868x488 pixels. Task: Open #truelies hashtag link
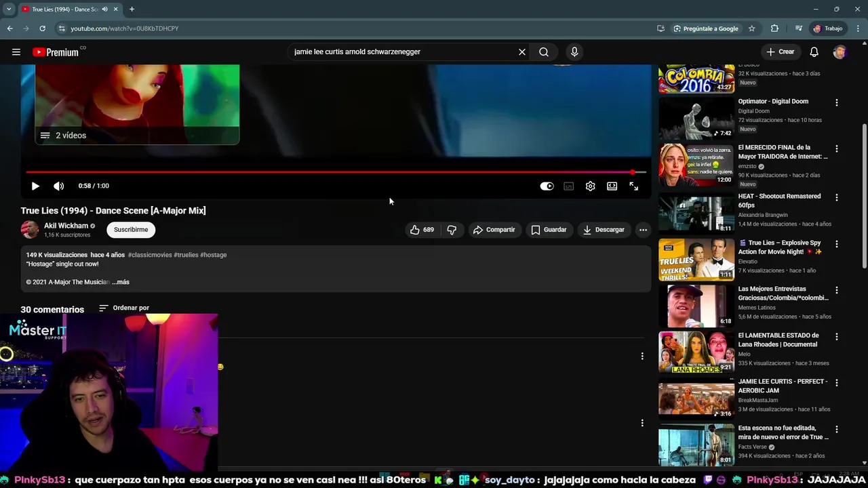[x=186, y=255]
